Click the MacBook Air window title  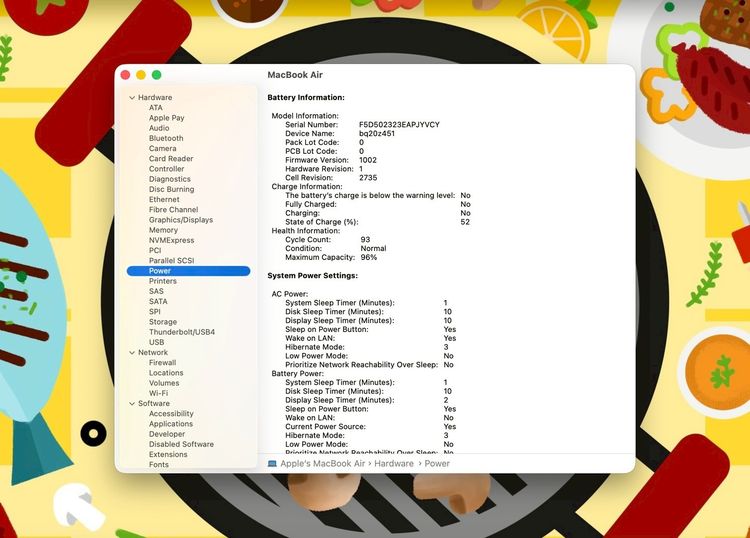point(295,75)
